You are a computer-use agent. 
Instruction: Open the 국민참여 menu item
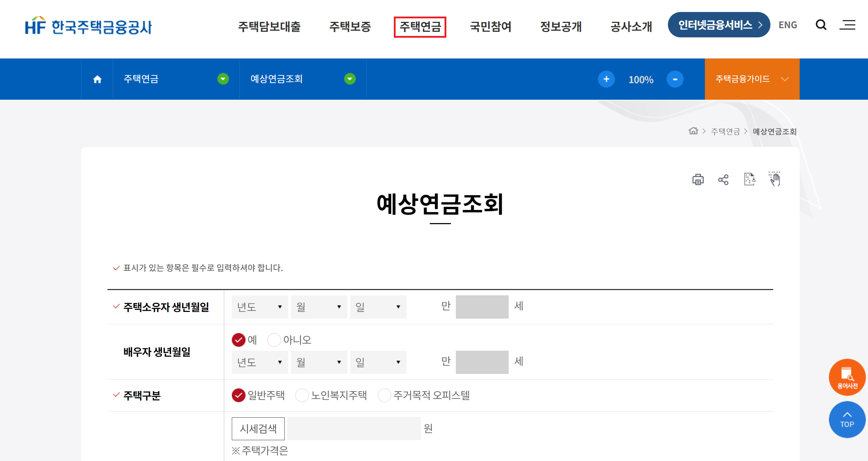(x=490, y=27)
